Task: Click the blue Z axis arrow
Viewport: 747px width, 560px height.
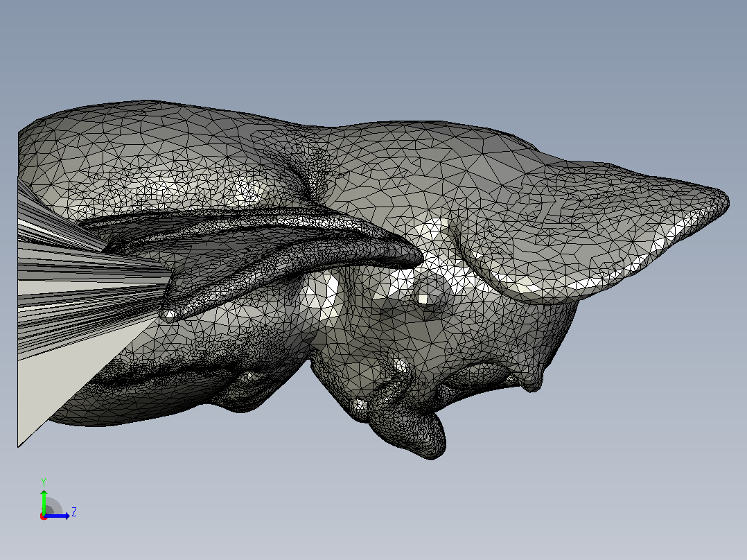Action: pos(58,516)
